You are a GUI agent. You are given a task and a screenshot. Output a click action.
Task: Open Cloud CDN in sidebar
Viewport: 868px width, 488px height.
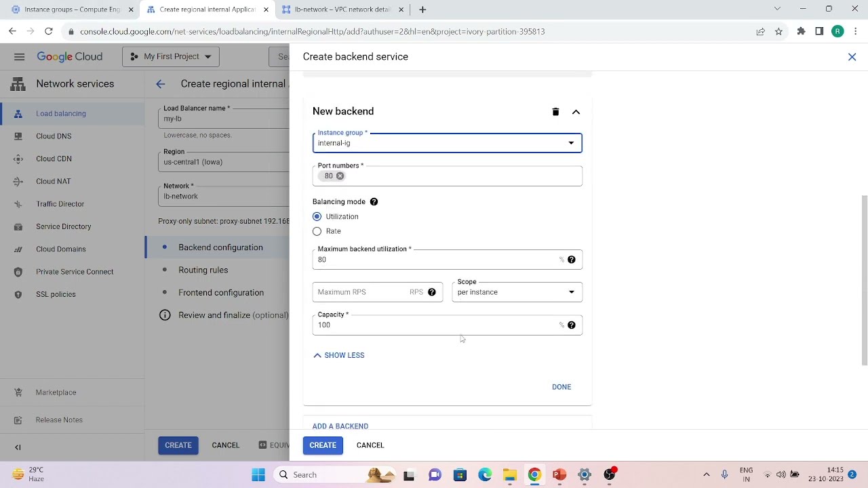(x=54, y=159)
